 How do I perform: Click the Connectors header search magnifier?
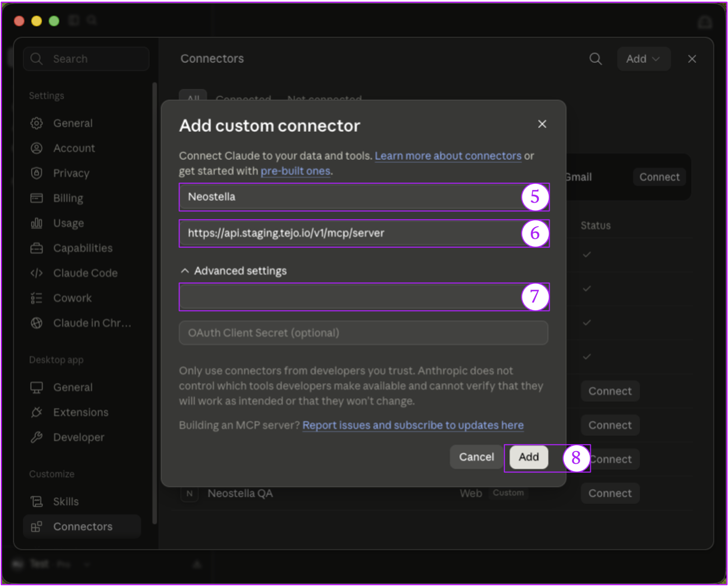coord(595,59)
